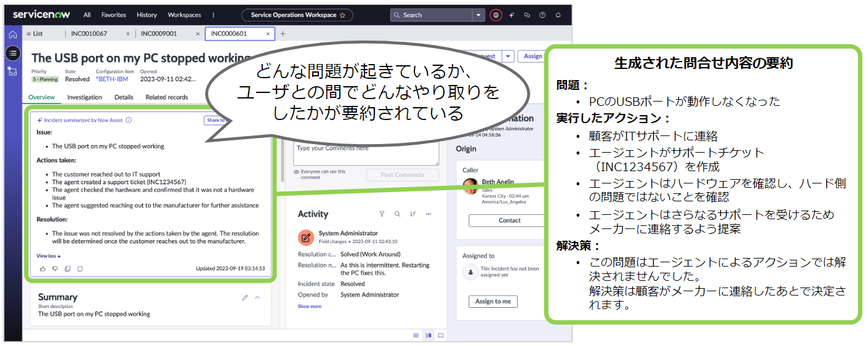The width and height of the screenshot is (868, 346).
Task: Open the Details tab
Action: [124, 97]
